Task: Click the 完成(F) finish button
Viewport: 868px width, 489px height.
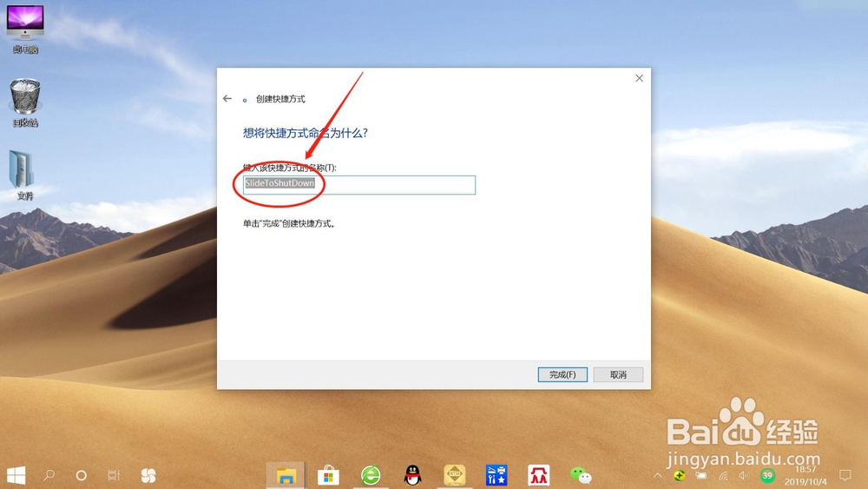Action: coord(562,375)
